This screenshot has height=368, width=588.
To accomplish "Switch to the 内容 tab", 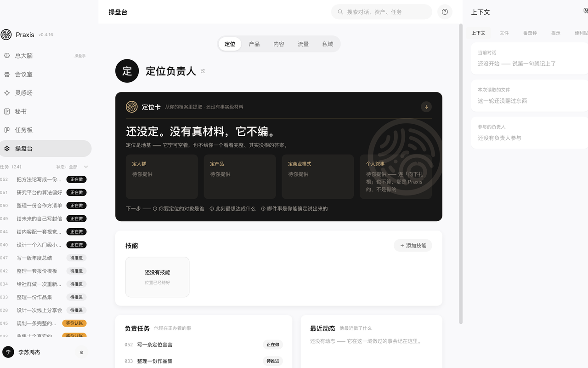I will 279,44.
